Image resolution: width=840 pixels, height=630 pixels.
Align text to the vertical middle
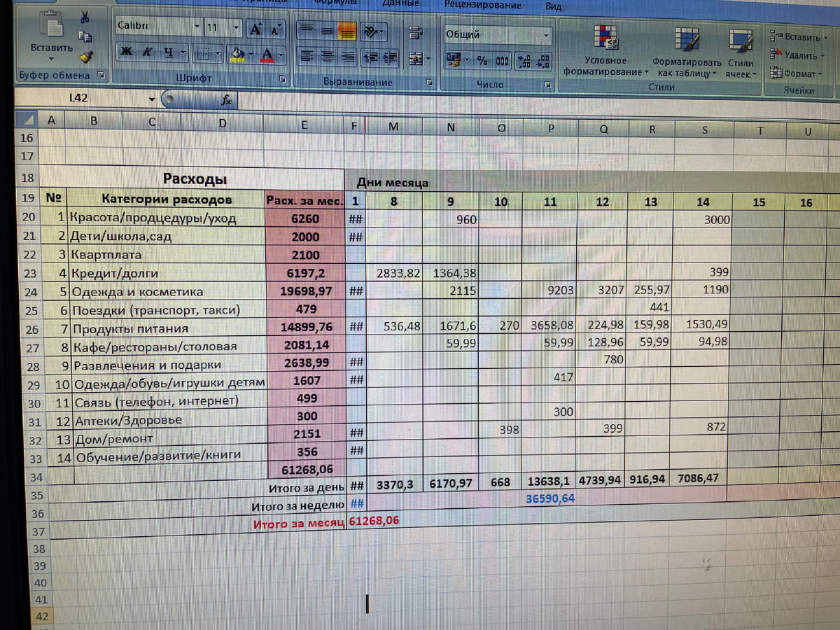tap(326, 31)
